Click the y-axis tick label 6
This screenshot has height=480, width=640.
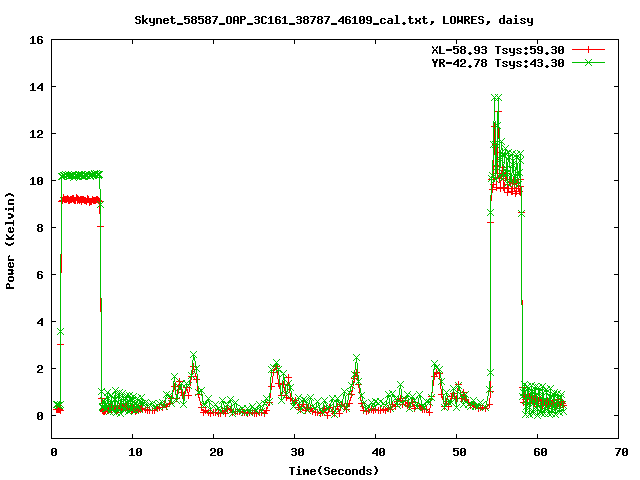[x=40, y=276]
